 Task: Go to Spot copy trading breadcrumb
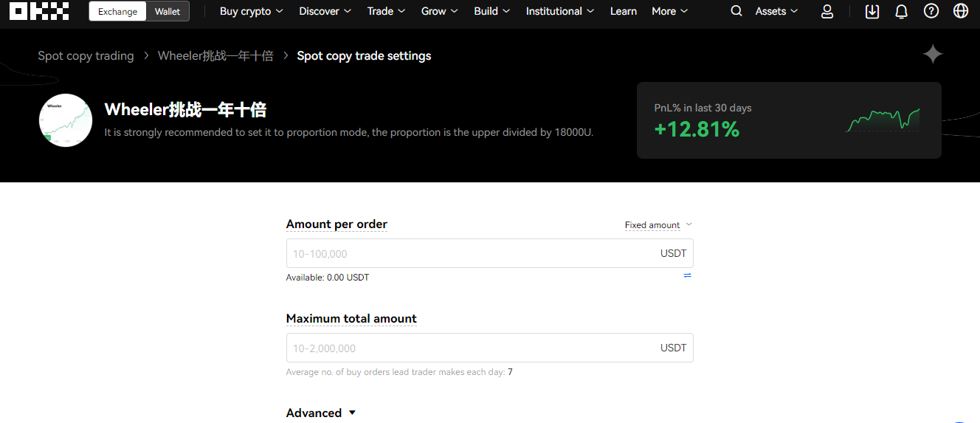[x=86, y=56]
